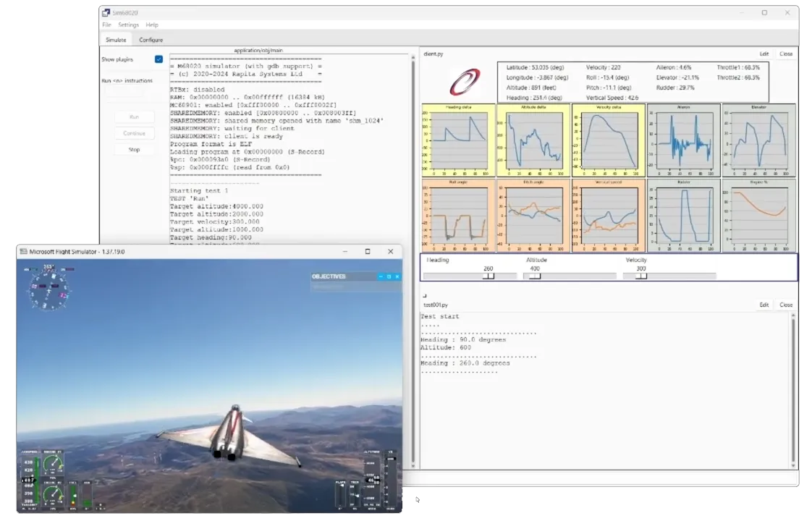Click the 'Altitude : 891 (feet)' readout
The width and height of the screenshot is (812, 521).
click(530, 88)
